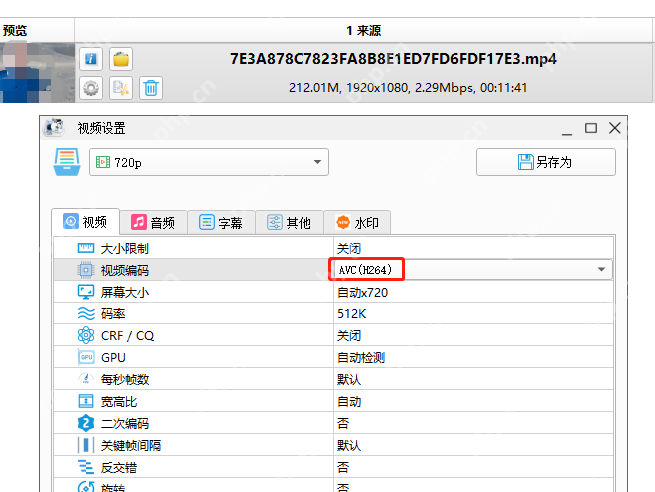Open the yellow folder icon for the source
The image size is (655, 492).
[121, 59]
